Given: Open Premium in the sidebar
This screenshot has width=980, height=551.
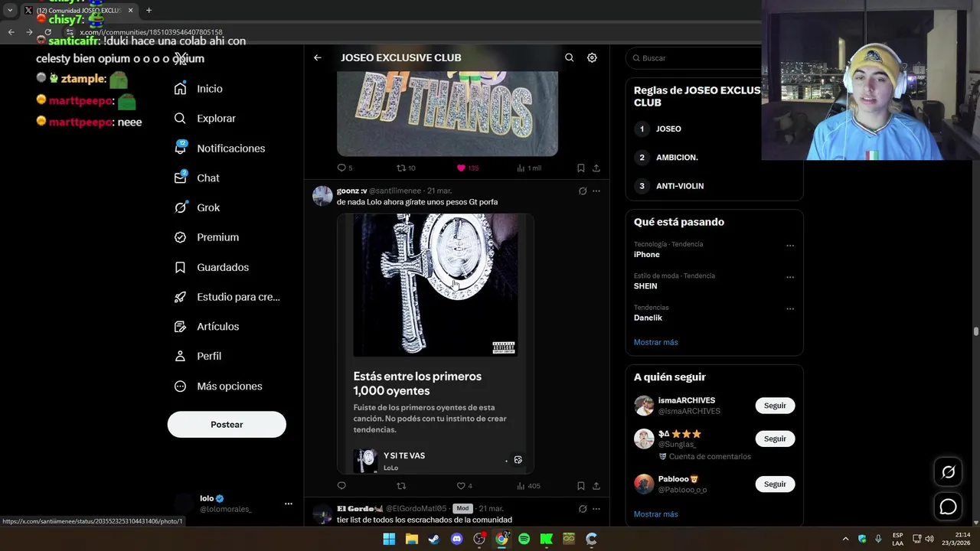Looking at the screenshot, I should (x=207, y=237).
